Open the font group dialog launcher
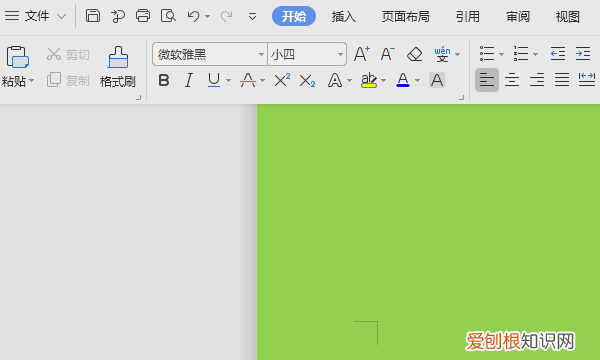This screenshot has width=600, height=360. click(x=461, y=98)
